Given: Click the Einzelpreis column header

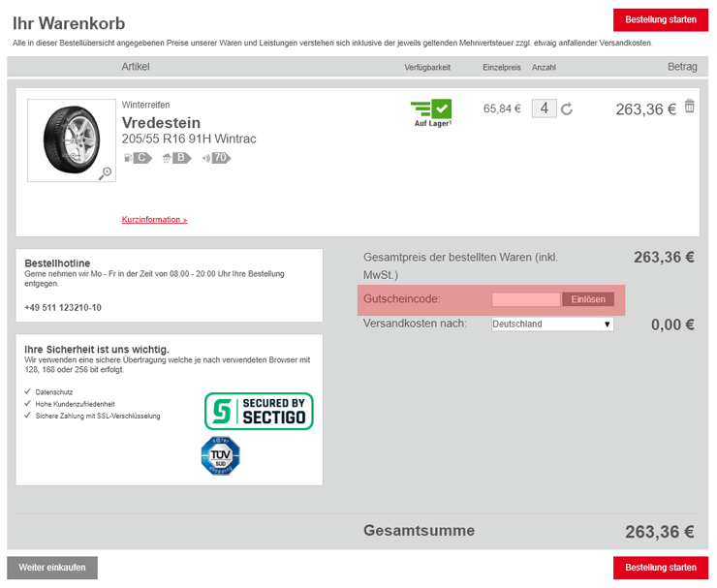Looking at the screenshot, I should pyautogui.click(x=502, y=67).
